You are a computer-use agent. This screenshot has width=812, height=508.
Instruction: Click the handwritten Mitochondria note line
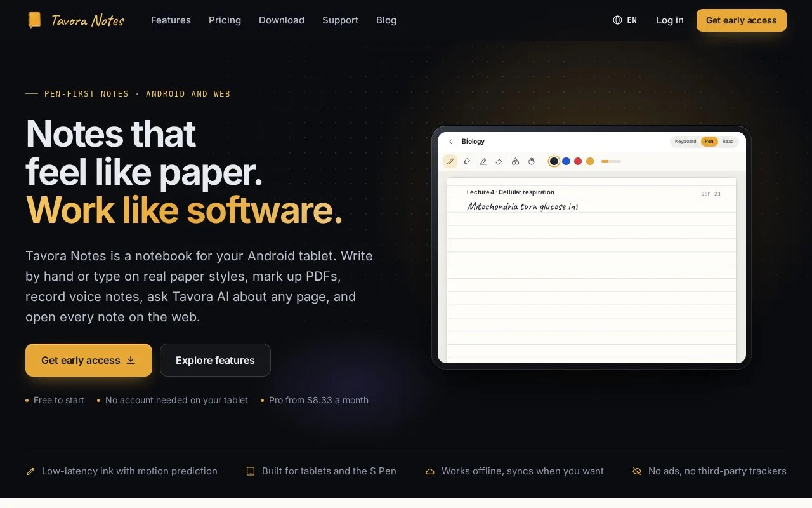(x=523, y=206)
